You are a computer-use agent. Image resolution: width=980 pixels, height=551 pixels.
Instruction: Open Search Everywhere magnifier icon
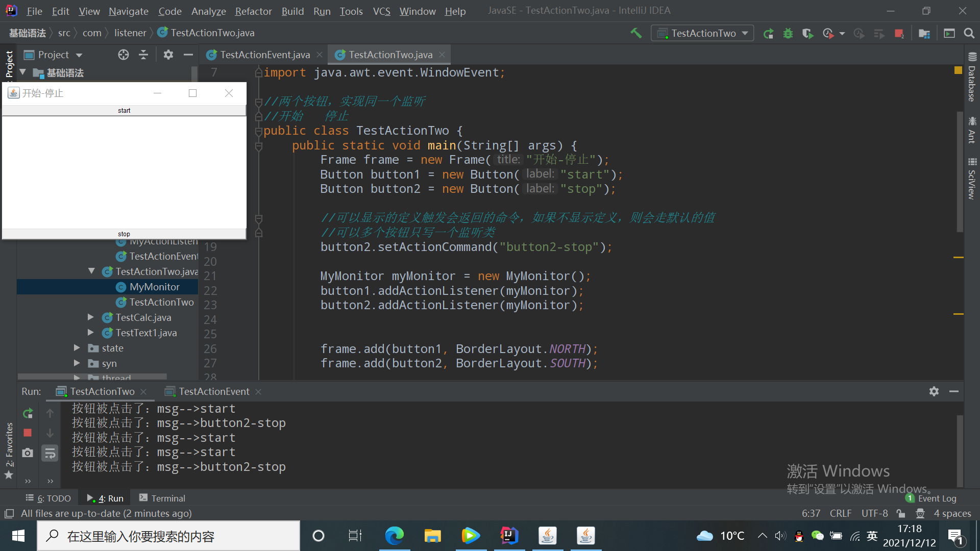pyautogui.click(x=969, y=34)
